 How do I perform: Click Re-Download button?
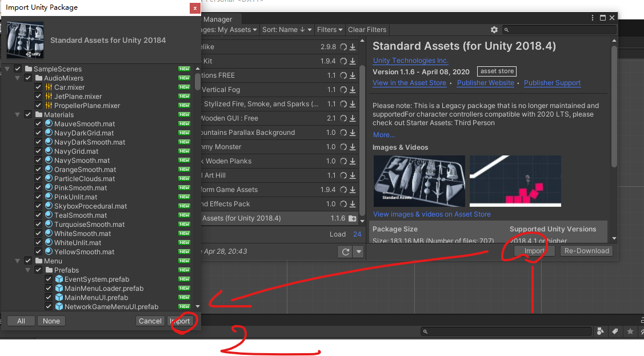pos(586,251)
